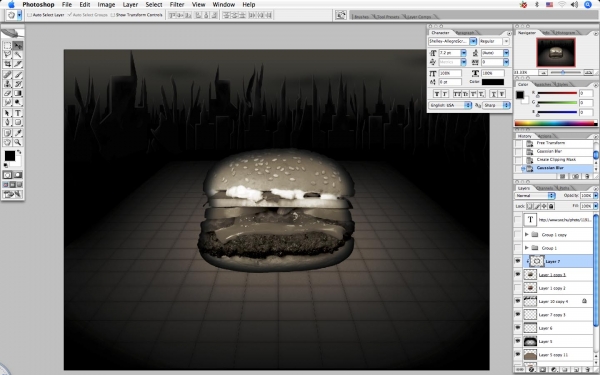Screen dimensions: 600x375
Task: Open font style Regular dropdown
Action: coord(506,41)
